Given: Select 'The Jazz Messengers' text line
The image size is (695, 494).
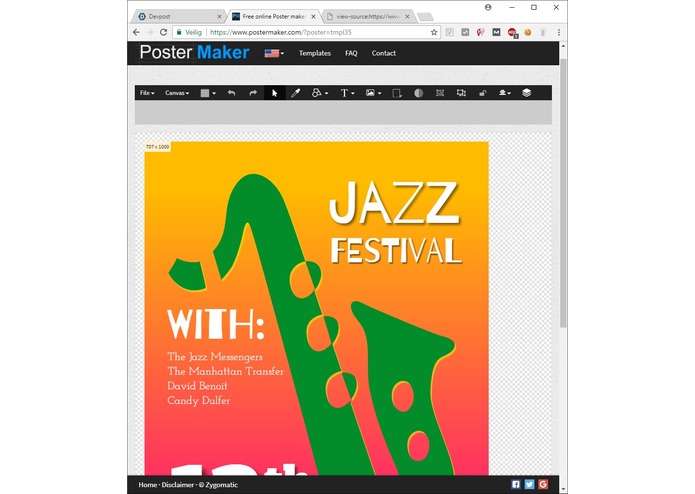Looking at the screenshot, I should (215, 357).
